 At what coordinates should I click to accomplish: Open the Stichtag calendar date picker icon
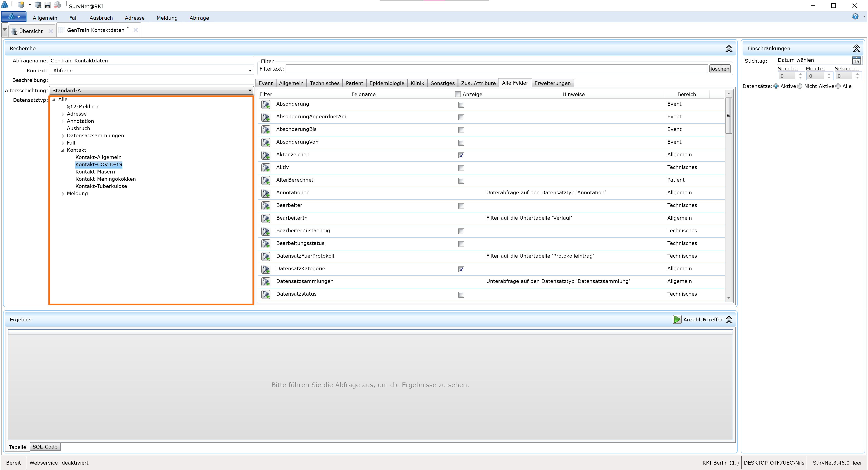point(856,60)
